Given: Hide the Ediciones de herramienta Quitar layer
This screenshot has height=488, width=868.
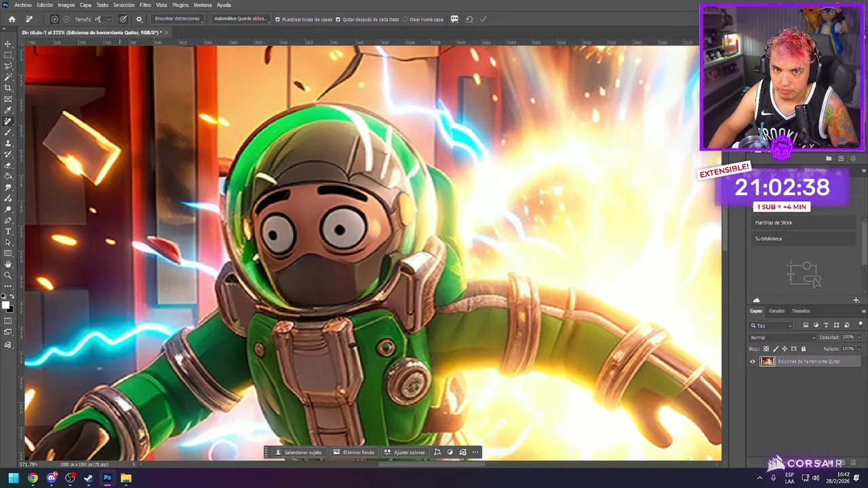Looking at the screenshot, I should click(752, 361).
